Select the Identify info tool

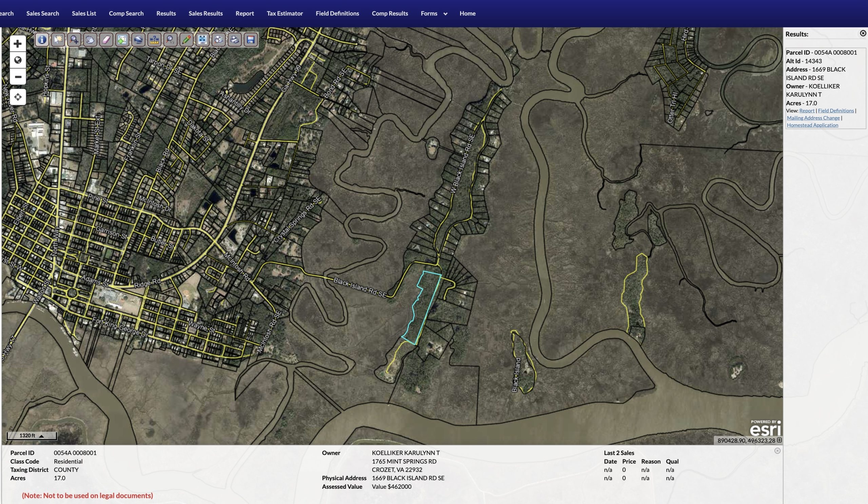coord(42,40)
